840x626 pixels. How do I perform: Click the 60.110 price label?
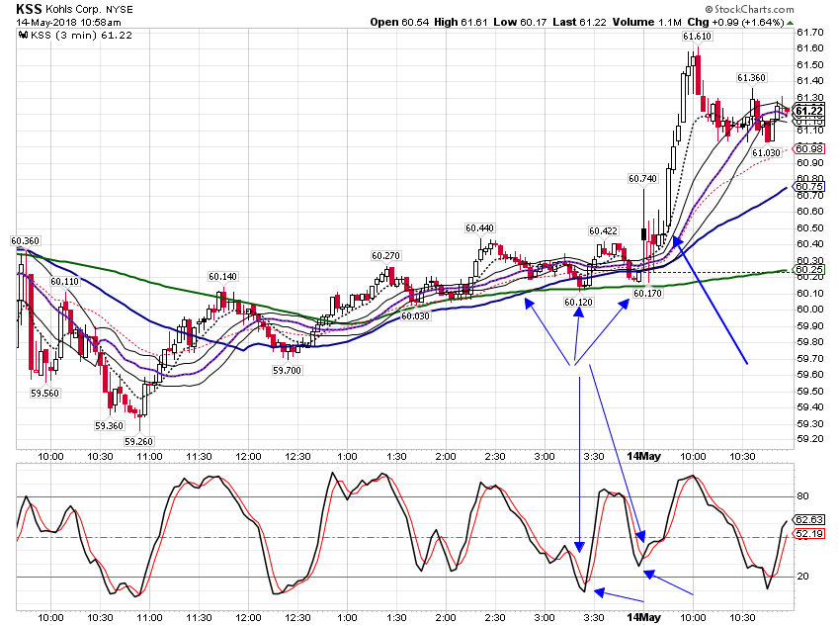[x=64, y=282]
